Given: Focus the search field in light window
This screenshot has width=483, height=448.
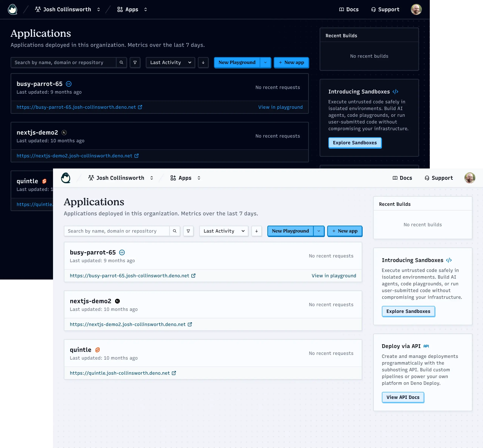Looking at the screenshot, I should [x=117, y=231].
